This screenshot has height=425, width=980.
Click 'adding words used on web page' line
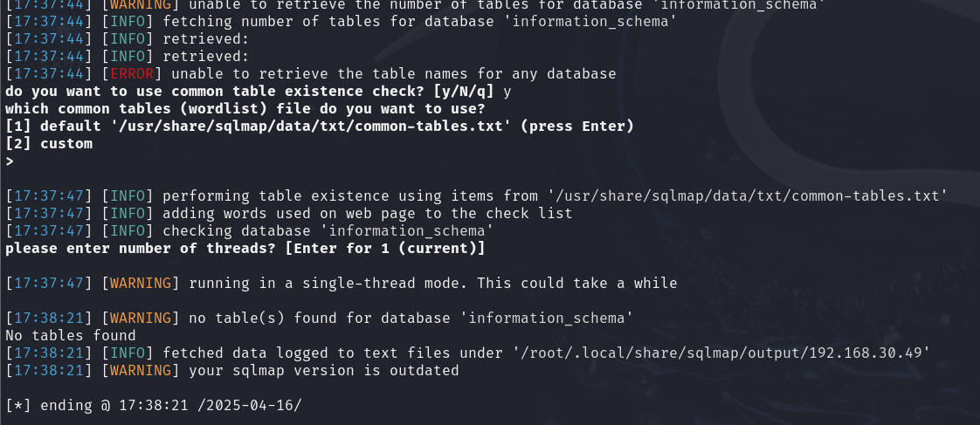(x=289, y=214)
